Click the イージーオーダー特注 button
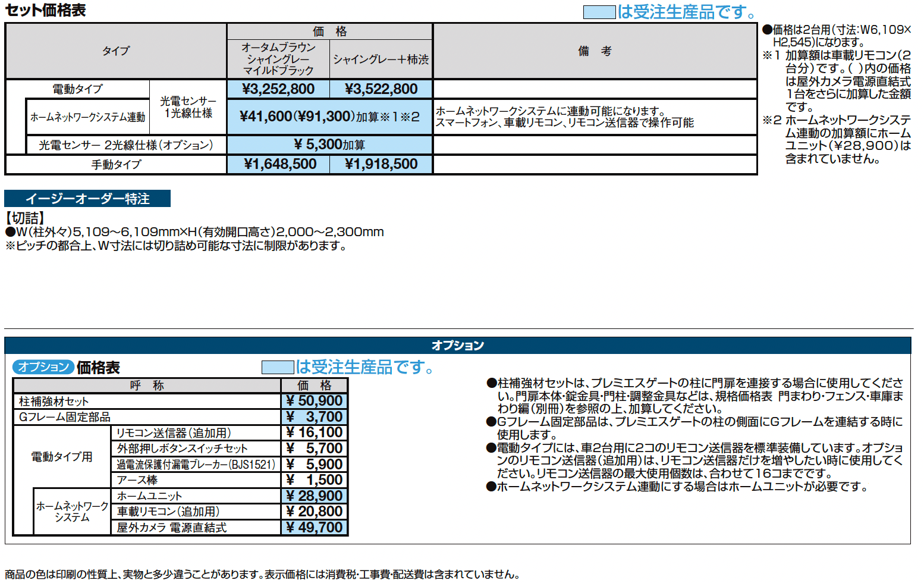Image resolution: width=924 pixels, height=583 pixels. [x=87, y=199]
